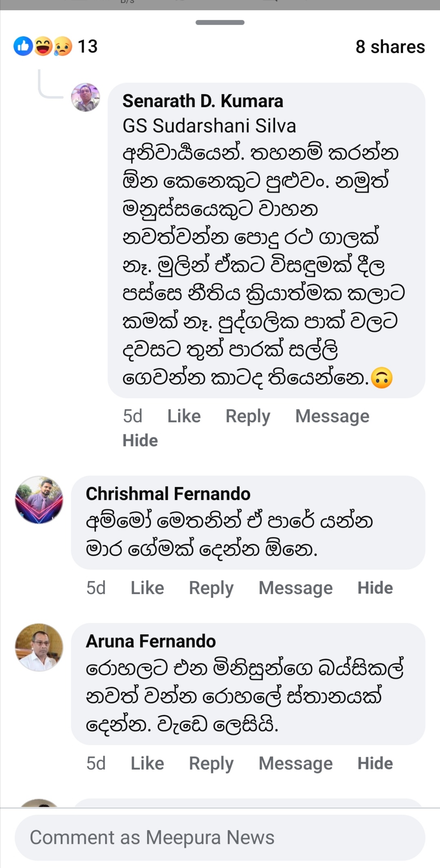Tap the laughing Haha reaction emoji
The image size is (440, 868).
43,46
